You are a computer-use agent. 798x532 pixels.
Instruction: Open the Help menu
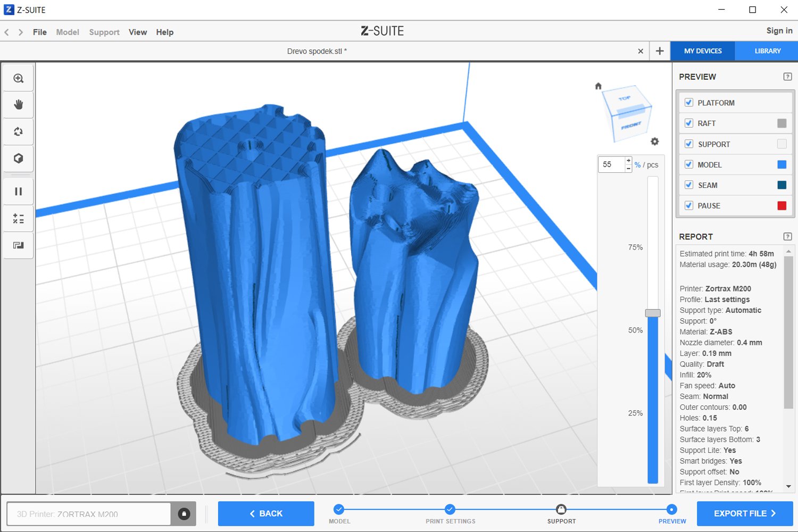[x=165, y=32]
